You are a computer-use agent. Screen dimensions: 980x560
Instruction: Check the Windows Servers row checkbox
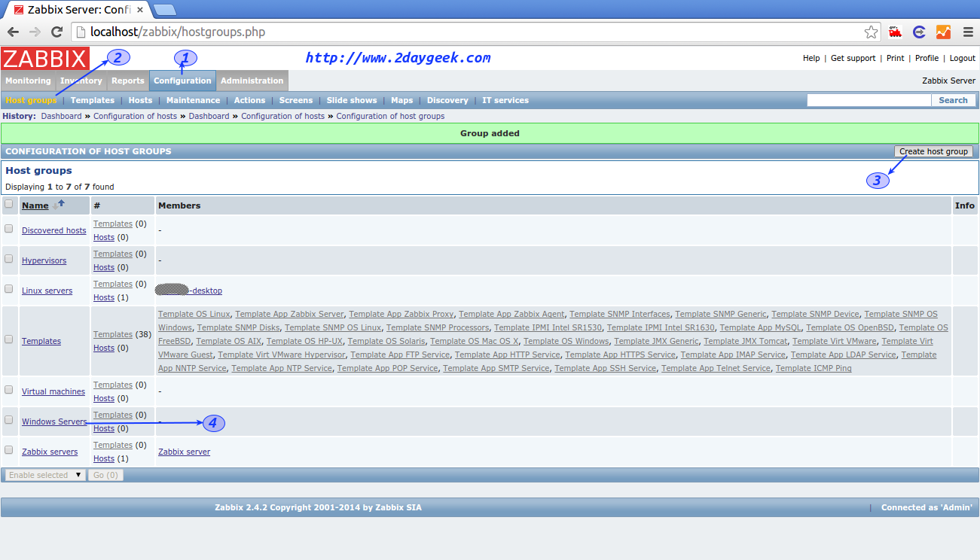(x=9, y=419)
